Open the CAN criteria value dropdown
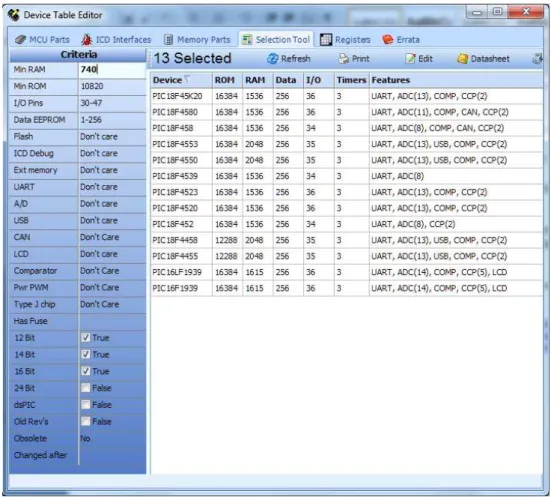This screenshot has height=497, width=551. pyautogui.click(x=112, y=237)
